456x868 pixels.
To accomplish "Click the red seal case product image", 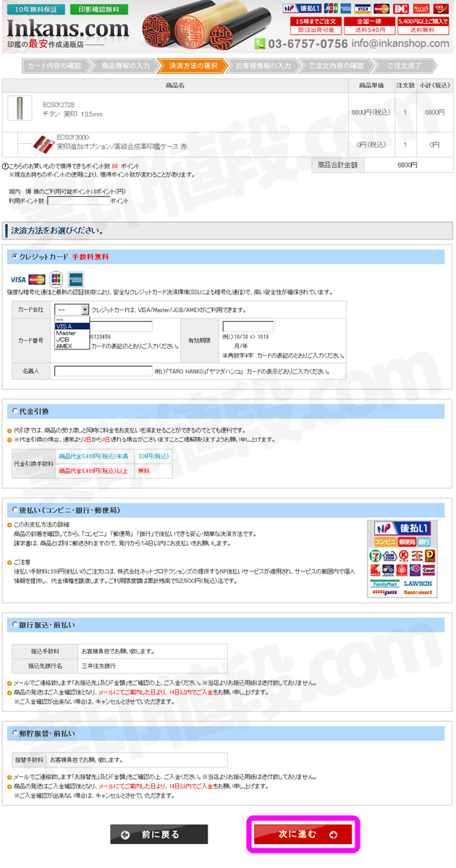I will tap(45, 142).
